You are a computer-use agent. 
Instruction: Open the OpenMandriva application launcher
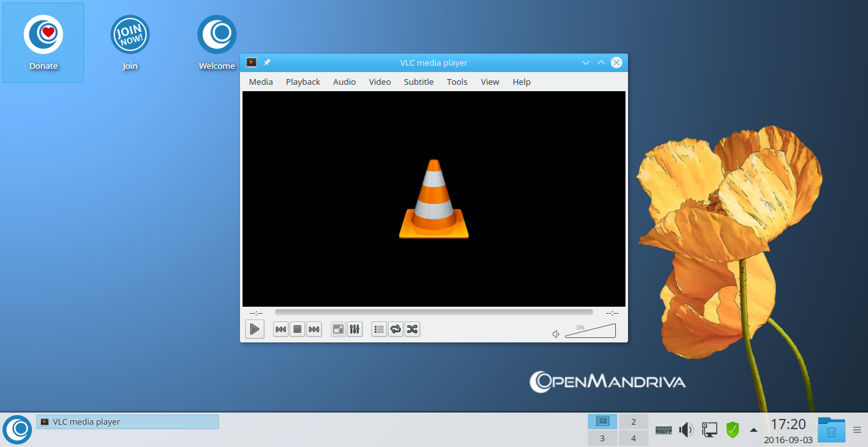coord(17,429)
